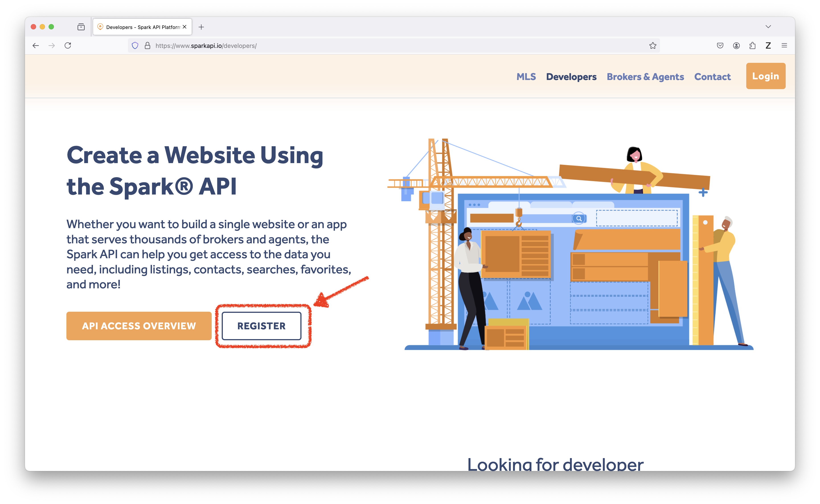Click the construction website illustration
Screen dimensions: 820x504
click(x=570, y=244)
